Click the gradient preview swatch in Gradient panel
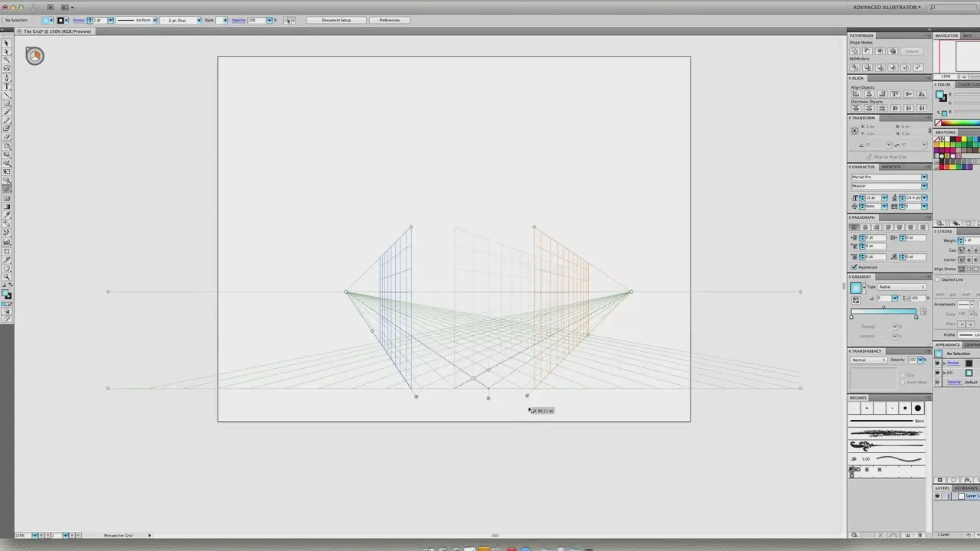This screenshot has width=980, height=551. click(x=856, y=288)
